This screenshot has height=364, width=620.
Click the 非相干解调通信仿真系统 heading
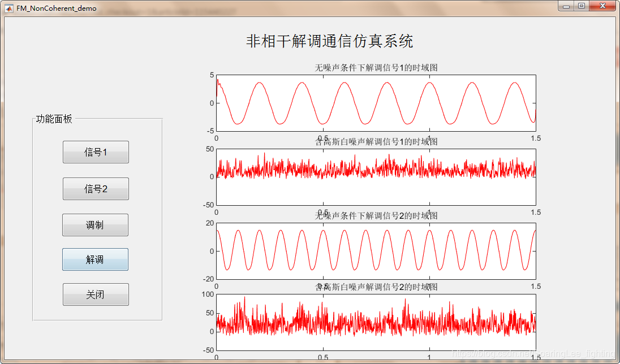point(329,41)
